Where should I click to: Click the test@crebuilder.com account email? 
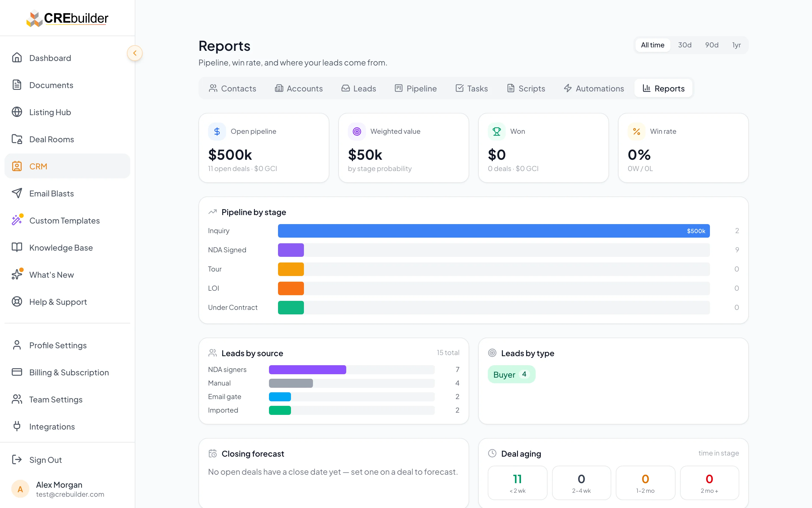70,494
